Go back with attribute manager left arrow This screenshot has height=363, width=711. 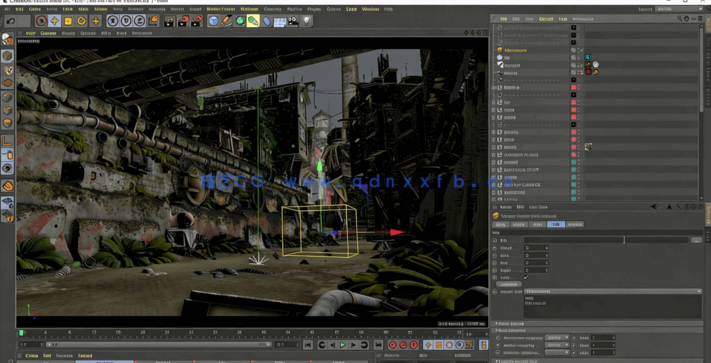[654, 207]
